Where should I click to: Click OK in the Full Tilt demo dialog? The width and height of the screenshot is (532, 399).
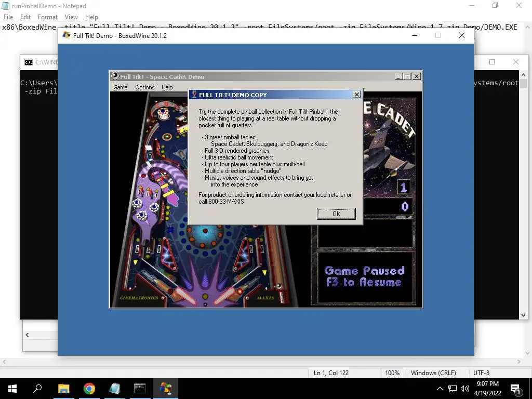point(336,214)
